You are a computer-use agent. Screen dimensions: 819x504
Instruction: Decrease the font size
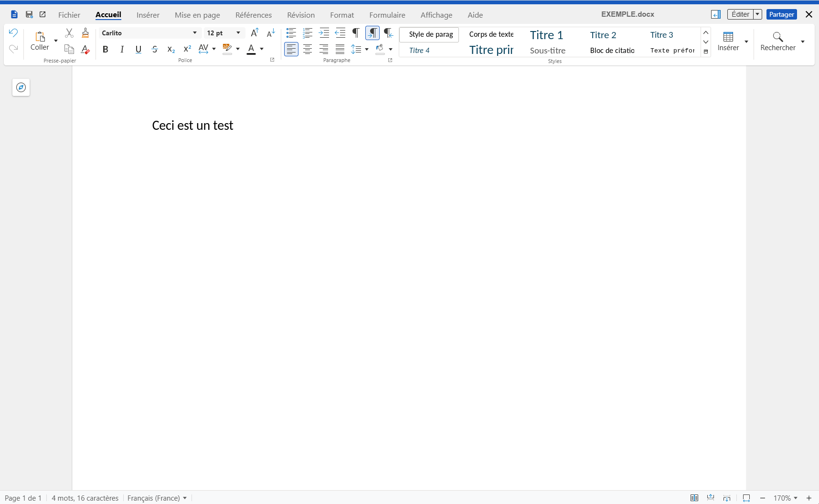click(x=271, y=33)
